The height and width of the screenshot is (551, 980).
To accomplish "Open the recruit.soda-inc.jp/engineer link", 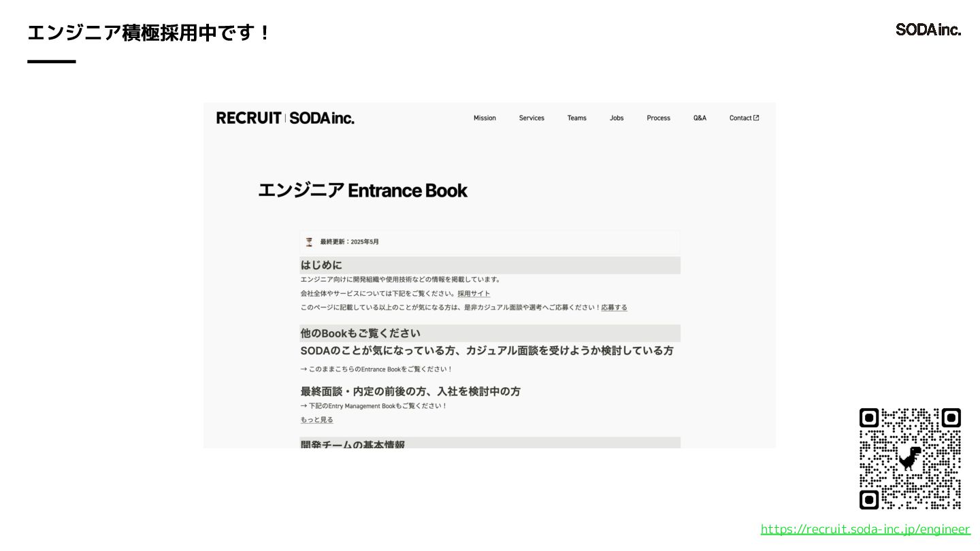I will (x=865, y=529).
